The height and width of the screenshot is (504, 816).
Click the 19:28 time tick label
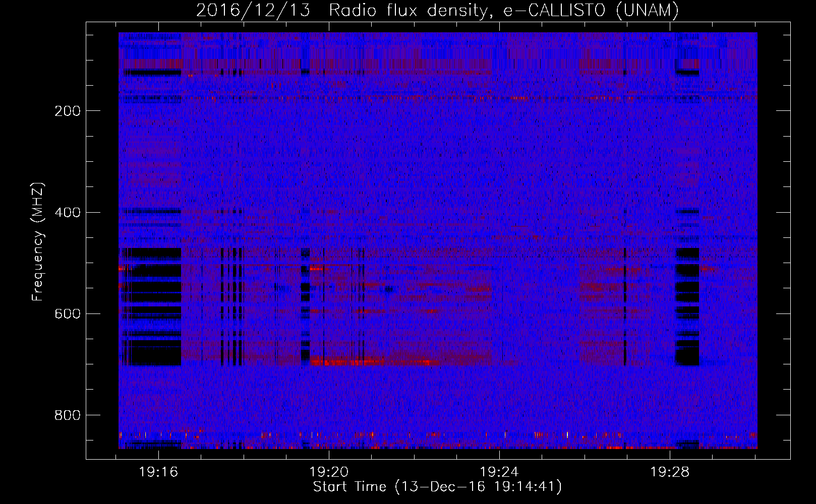click(670, 472)
